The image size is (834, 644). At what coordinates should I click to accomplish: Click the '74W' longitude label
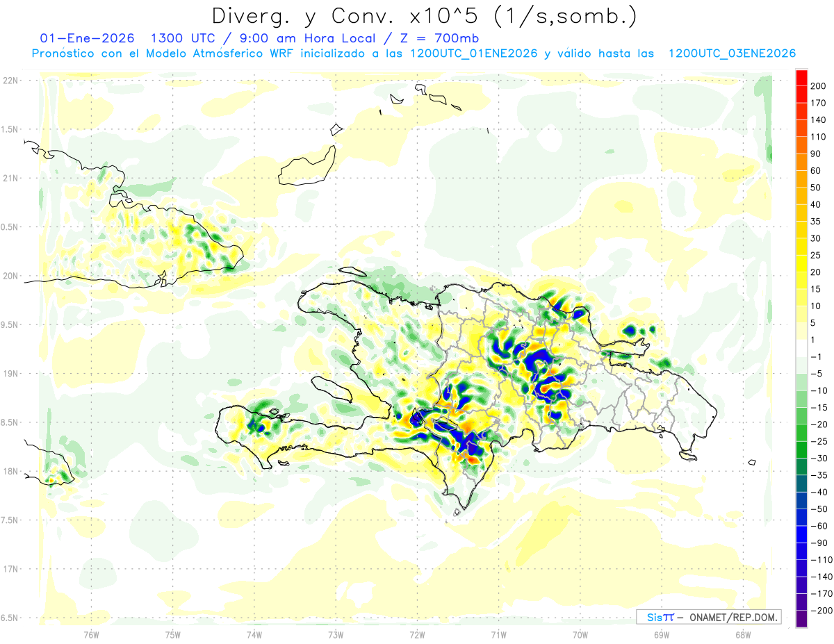click(x=254, y=635)
